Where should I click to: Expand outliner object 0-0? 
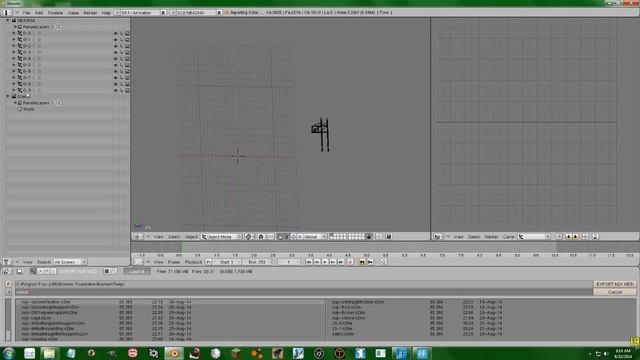pos(14,33)
